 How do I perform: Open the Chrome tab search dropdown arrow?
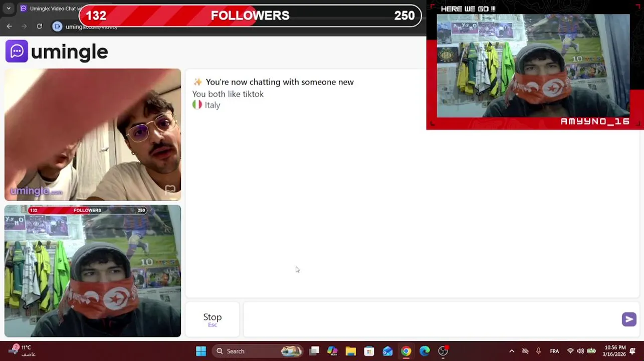(9, 9)
